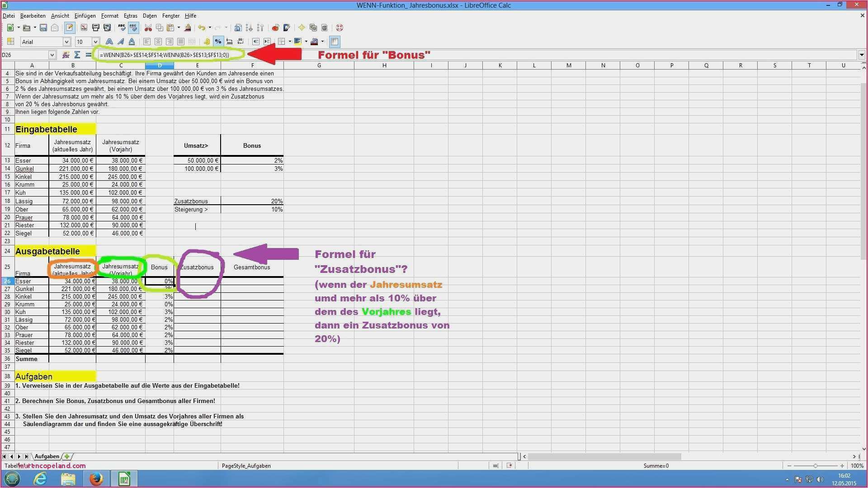Select the Aufgaben sheet tab
This screenshot has height=488, width=868.
click(x=47, y=456)
